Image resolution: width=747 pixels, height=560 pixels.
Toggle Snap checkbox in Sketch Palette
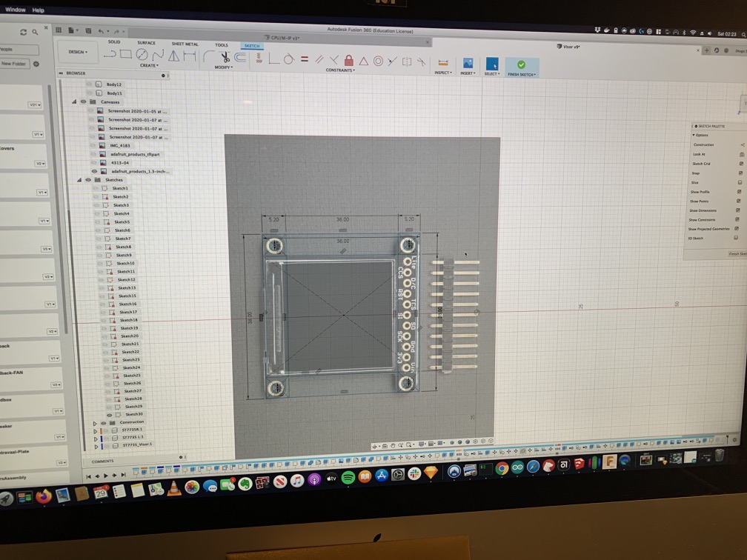pyautogui.click(x=740, y=173)
